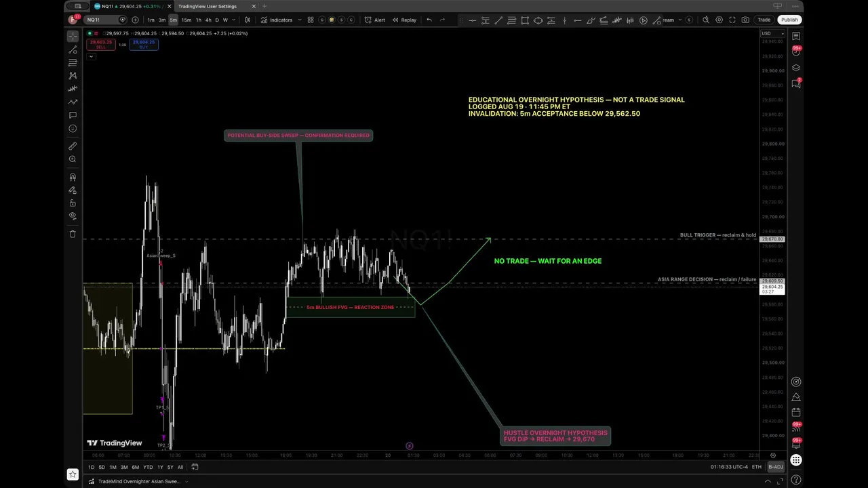Click the compare or add symbol plus icon
The image size is (868, 488).
(x=135, y=20)
